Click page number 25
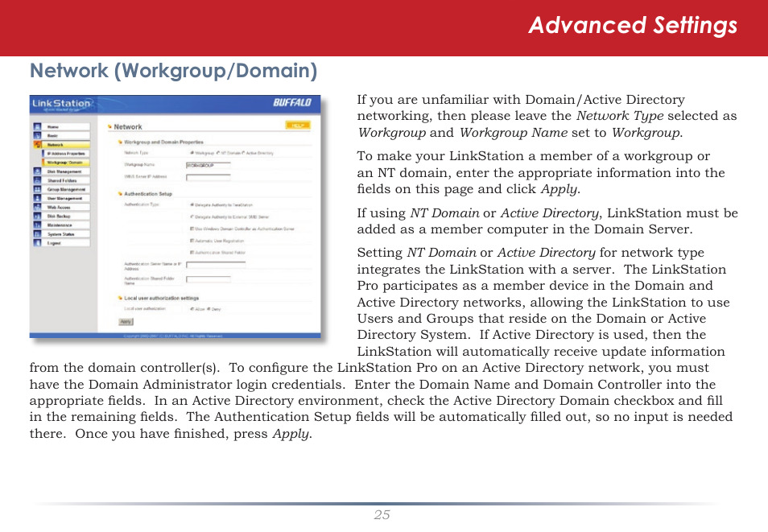Image resolution: width=768 pixels, height=532 pixels. pos(382,515)
